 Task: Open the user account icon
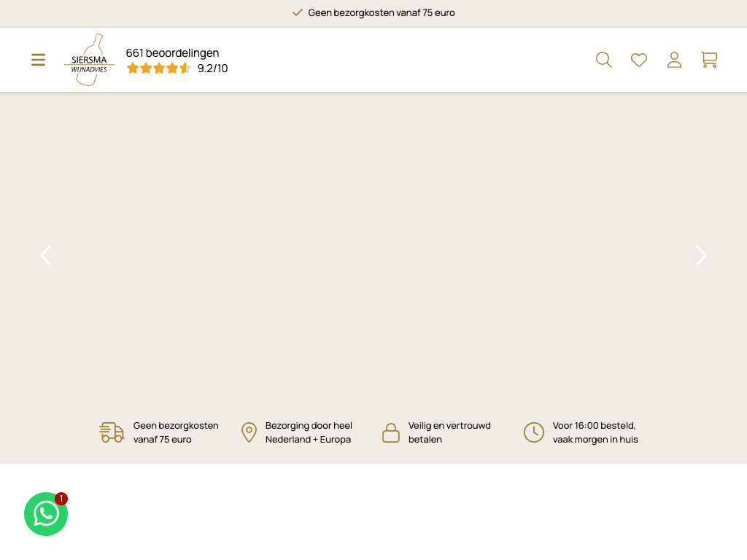(674, 60)
